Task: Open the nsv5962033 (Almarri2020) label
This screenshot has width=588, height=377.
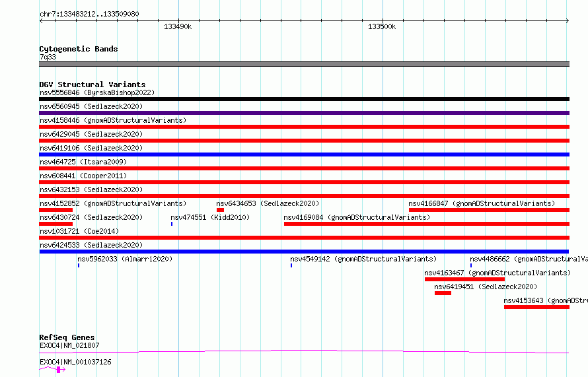Action: (125, 259)
